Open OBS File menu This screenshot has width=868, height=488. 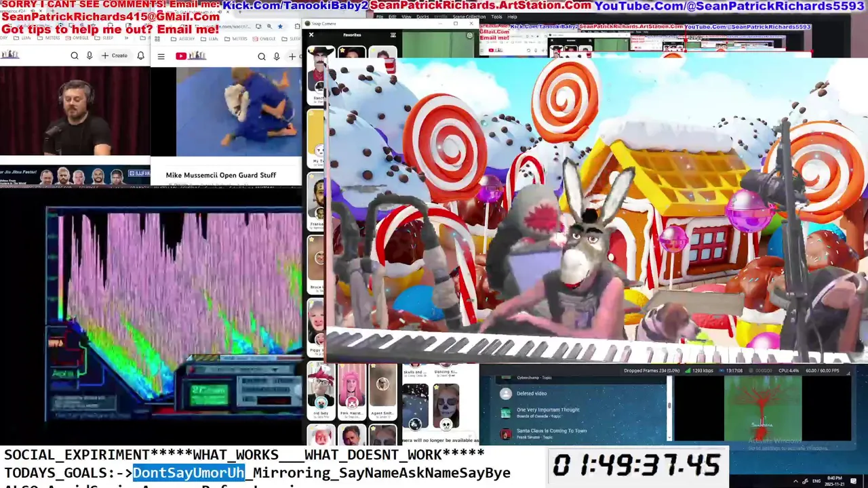click(380, 17)
